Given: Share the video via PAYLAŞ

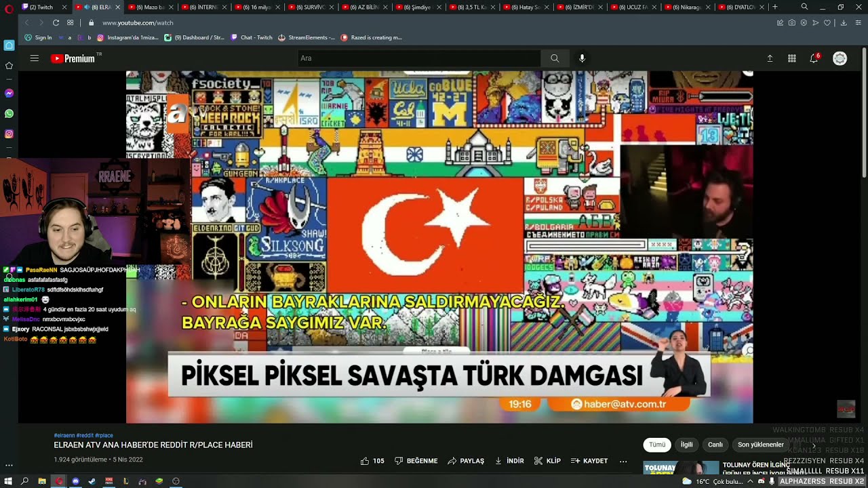Looking at the screenshot, I should (x=466, y=461).
